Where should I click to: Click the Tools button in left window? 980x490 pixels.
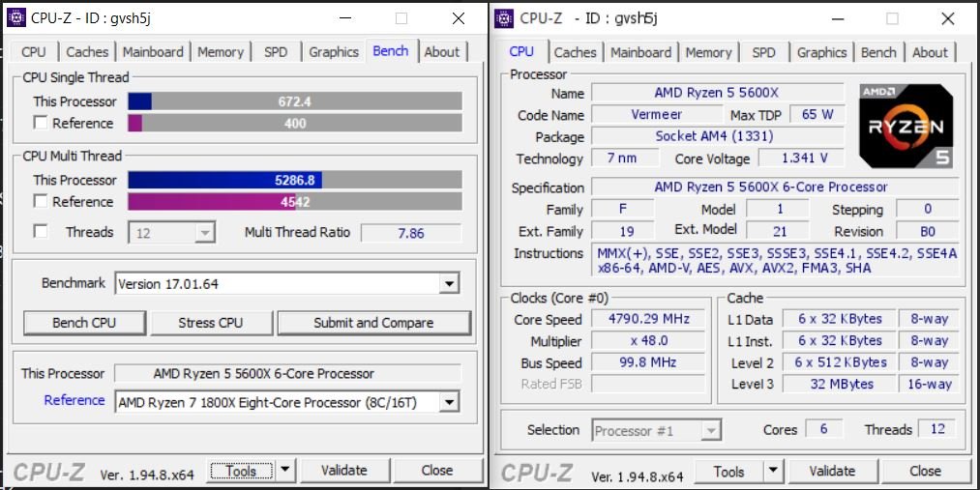pos(241,470)
